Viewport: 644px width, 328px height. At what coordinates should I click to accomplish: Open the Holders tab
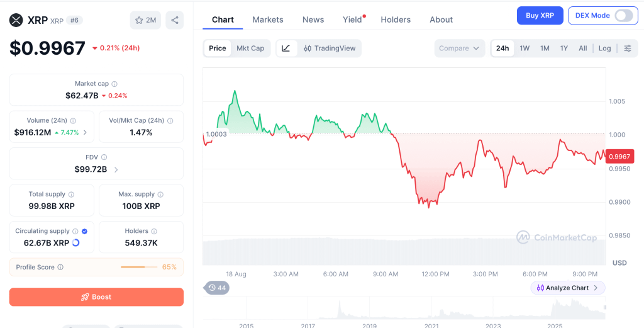click(396, 20)
